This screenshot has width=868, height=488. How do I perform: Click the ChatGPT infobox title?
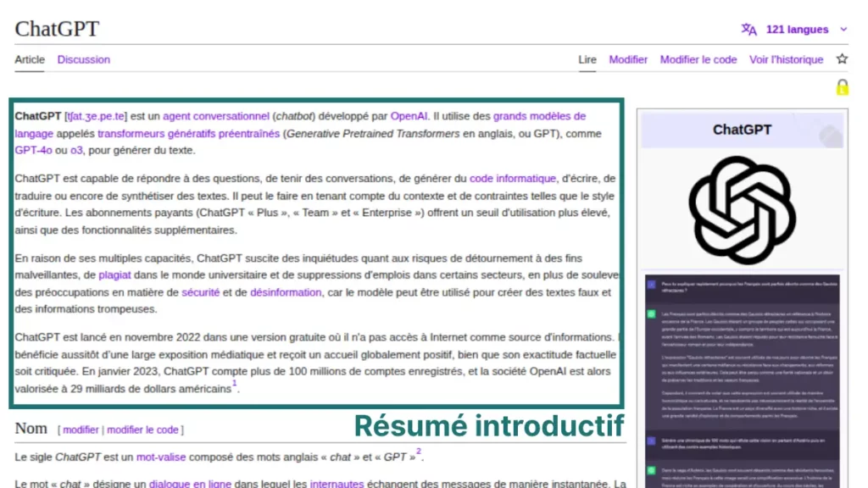(x=742, y=130)
